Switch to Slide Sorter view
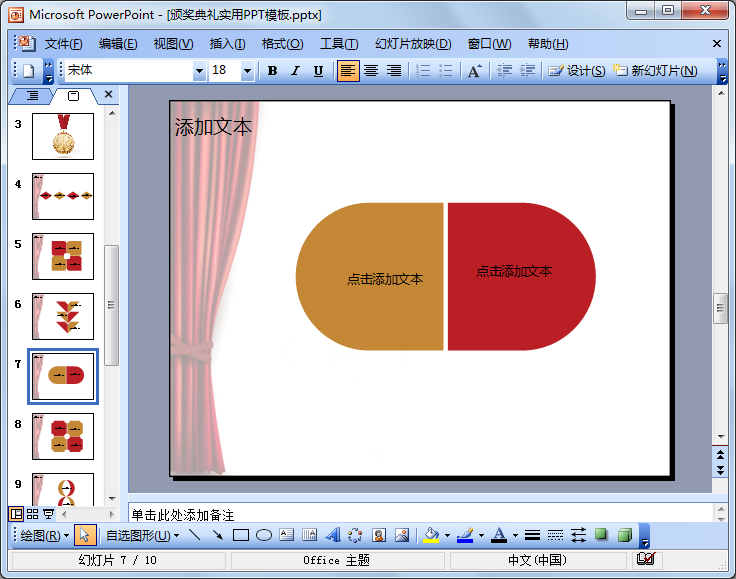Screen dimensions: 736x579 pyautogui.click(x=32, y=514)
